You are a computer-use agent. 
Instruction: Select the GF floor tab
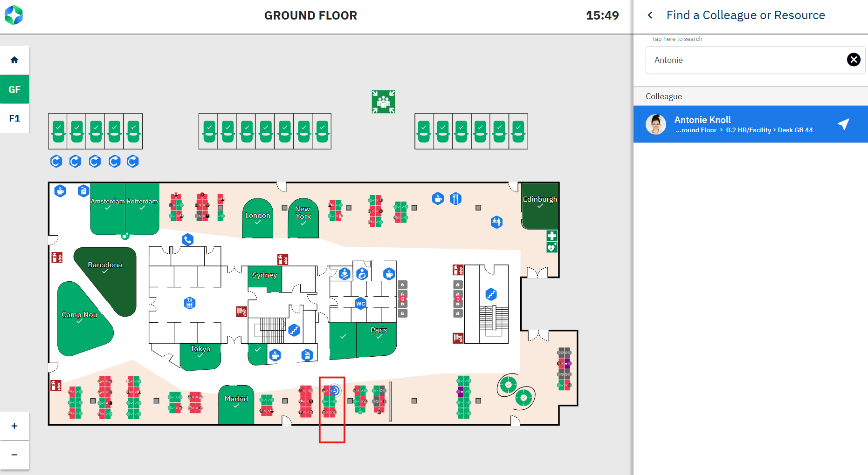(14, 89)
